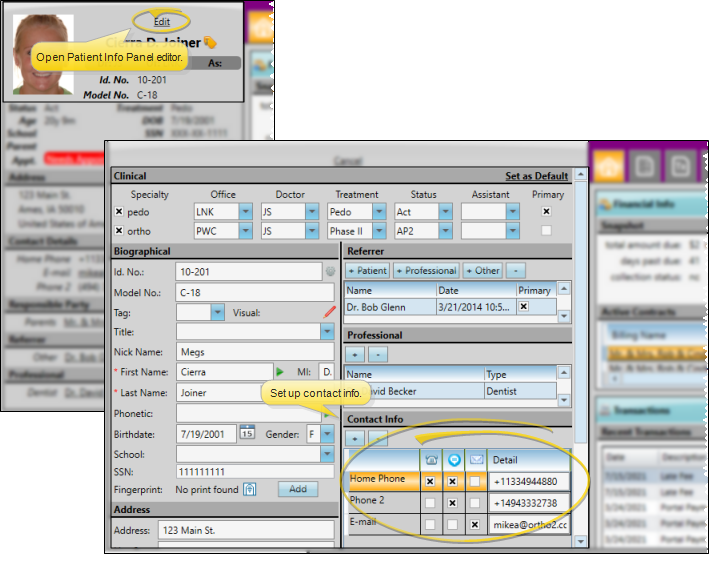The height and width of the screenshot is (564, 719).
Task: Click the Set as Default link
Action: coord(536,176)
